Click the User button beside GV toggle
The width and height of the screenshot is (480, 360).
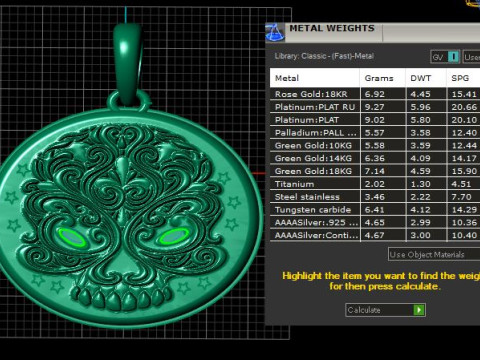pyautogui.click(x=471, y=57)
